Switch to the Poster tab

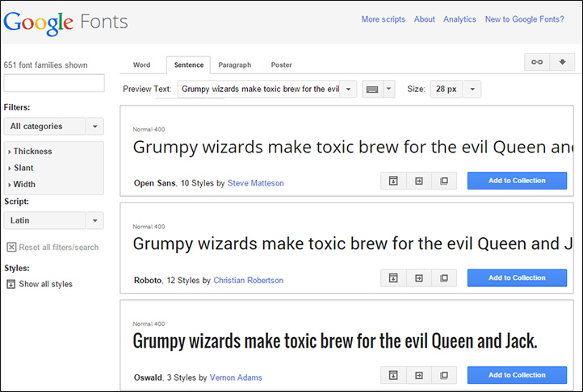tap(282, 65)
